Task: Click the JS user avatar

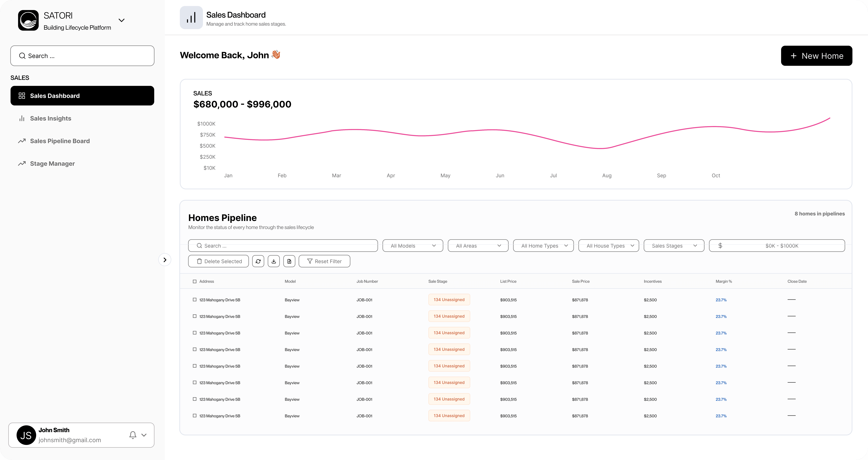Action: point(26,435)
